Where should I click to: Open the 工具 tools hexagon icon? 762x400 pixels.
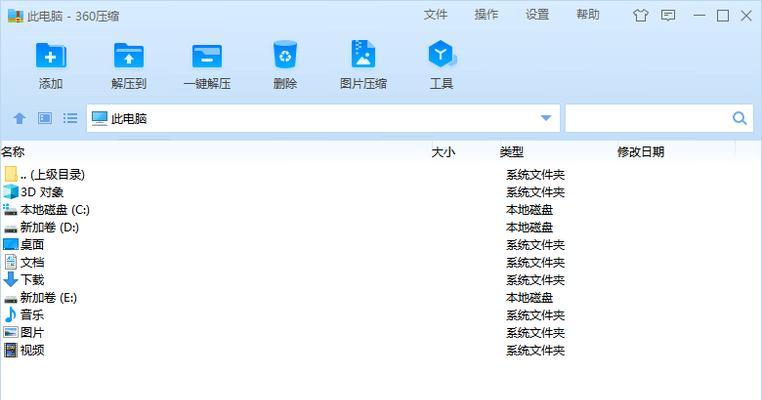point(441,54)
